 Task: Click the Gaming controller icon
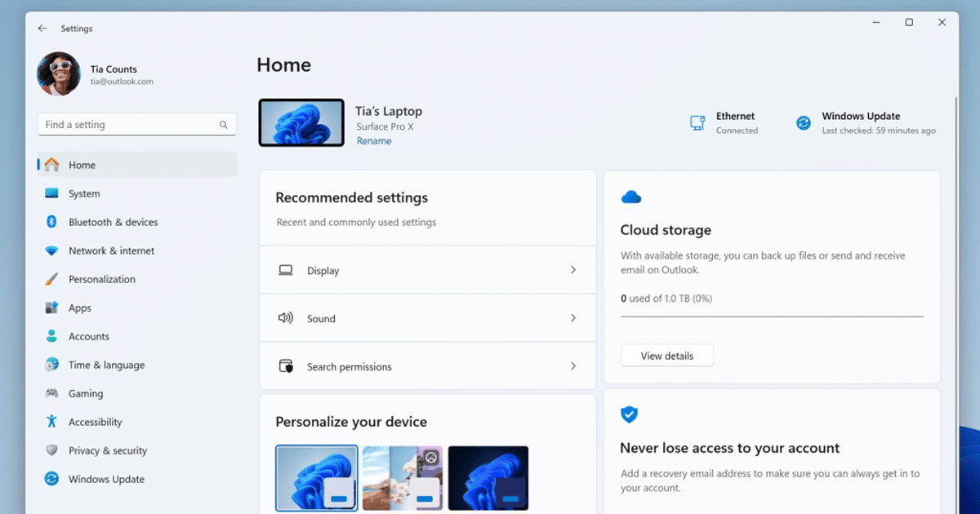51,393
